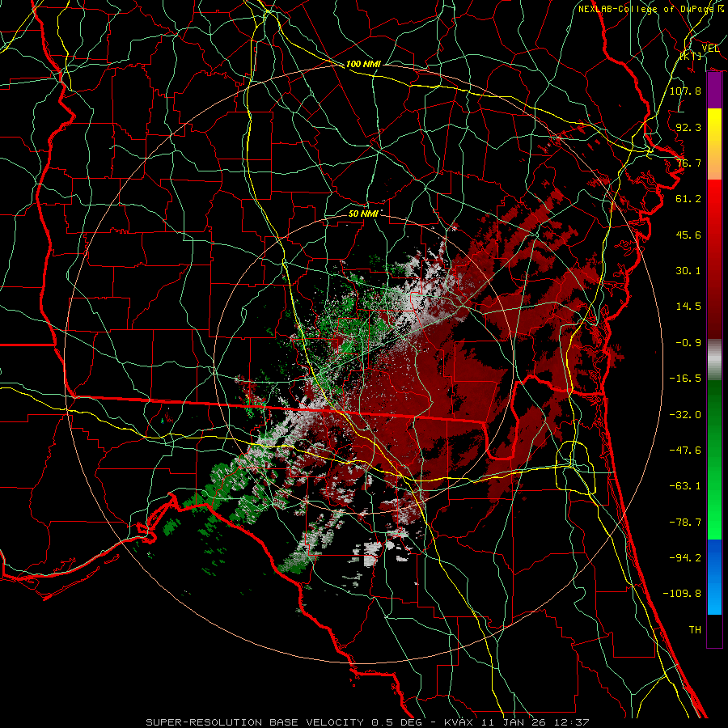Click the Super-Resolution Base Velocity caption text

367,722
